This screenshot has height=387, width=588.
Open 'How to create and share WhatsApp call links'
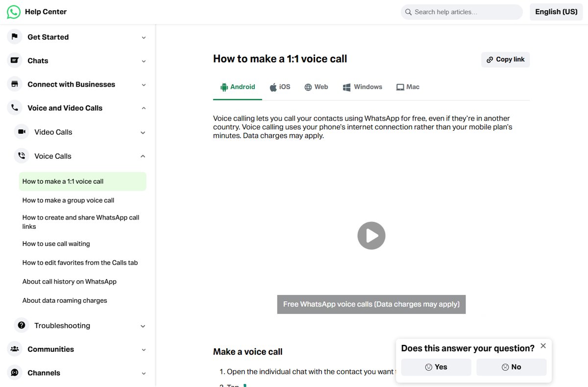point(81,222)
